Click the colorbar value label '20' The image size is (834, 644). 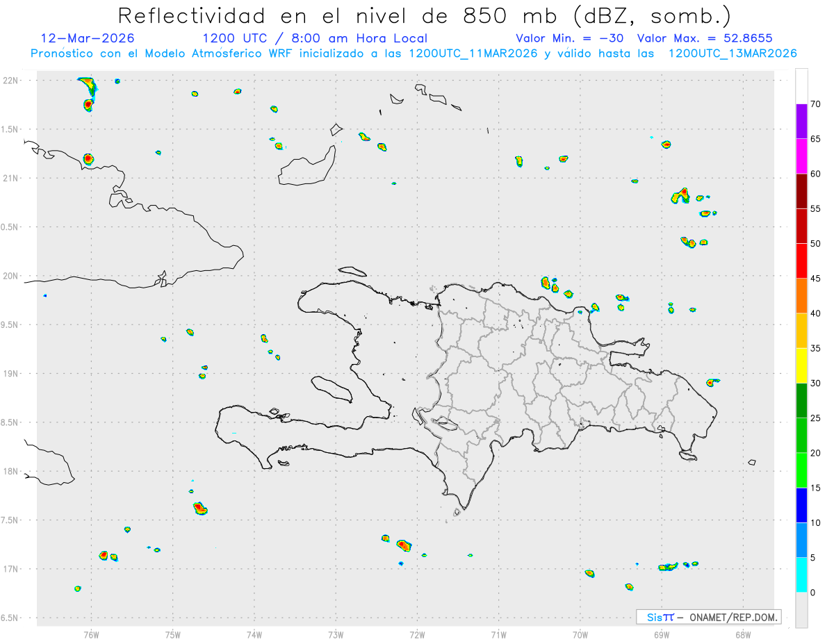[x=815, y=453]
